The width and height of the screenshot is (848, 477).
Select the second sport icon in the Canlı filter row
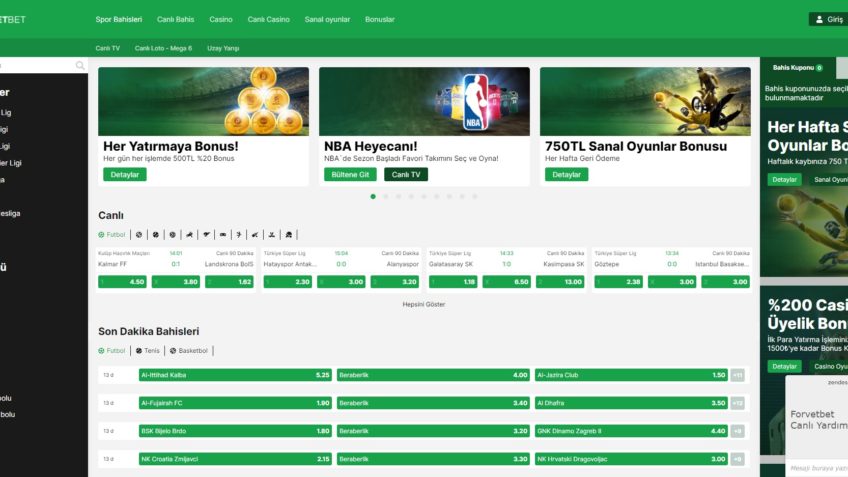click(139, 235)
